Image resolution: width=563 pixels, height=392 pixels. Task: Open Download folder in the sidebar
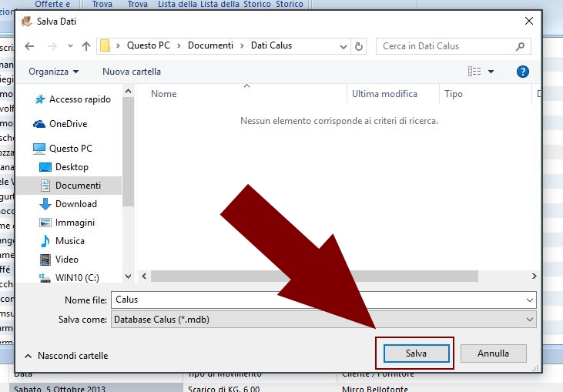click(x=69, y=204)
